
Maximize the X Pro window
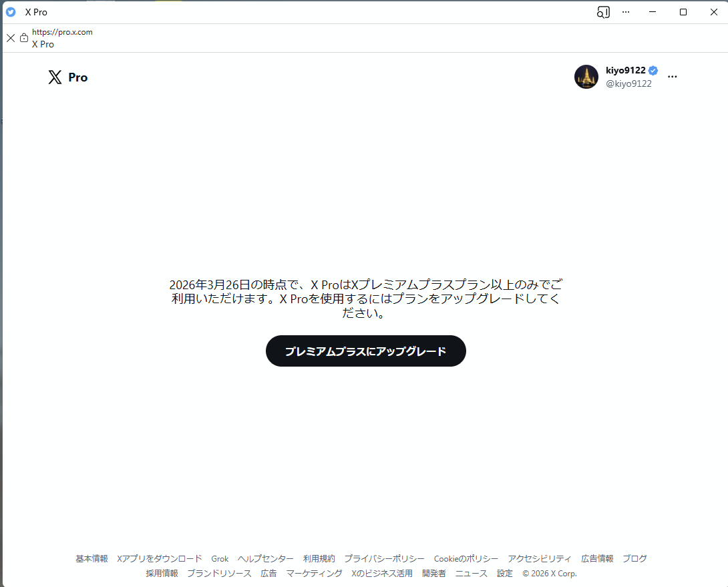pyautogui.click(x=683, y=12)
